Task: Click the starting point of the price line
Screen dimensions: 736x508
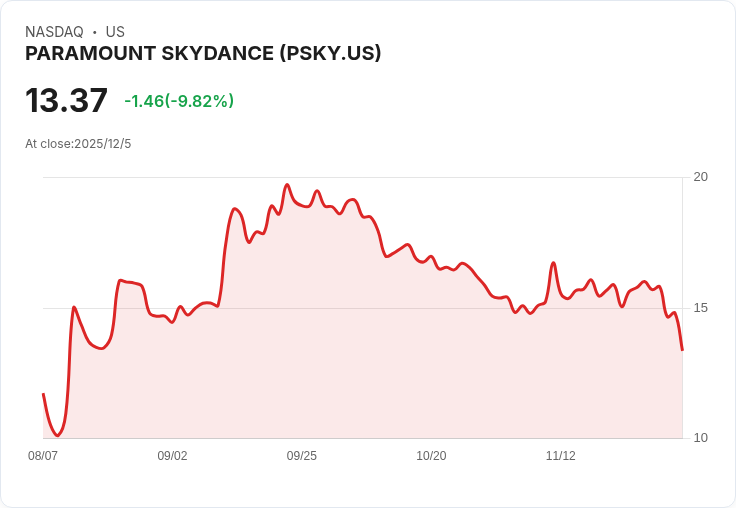Action: 43,394
